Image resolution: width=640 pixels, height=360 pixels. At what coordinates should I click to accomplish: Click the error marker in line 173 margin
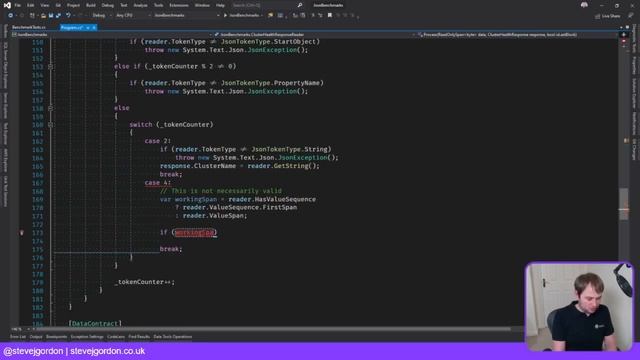pyautogui.click(x=22, y=233)
